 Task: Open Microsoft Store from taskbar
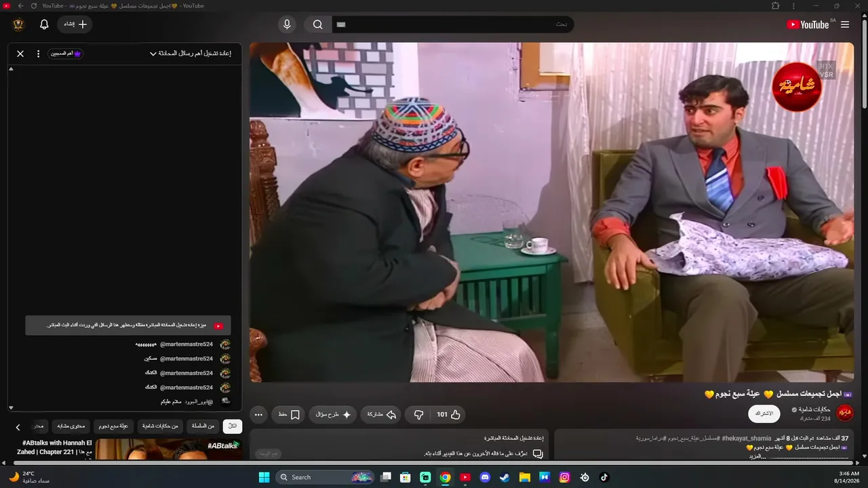406,477
